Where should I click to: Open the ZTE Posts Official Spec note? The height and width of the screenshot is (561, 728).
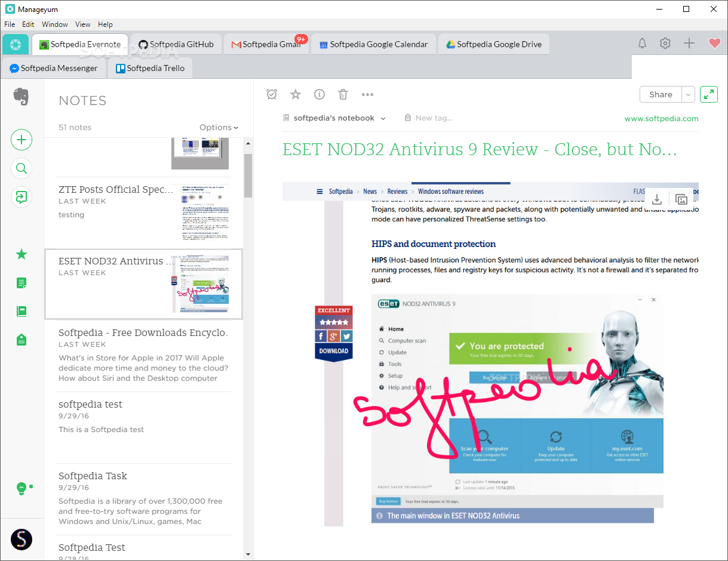[x=143, y=212]
